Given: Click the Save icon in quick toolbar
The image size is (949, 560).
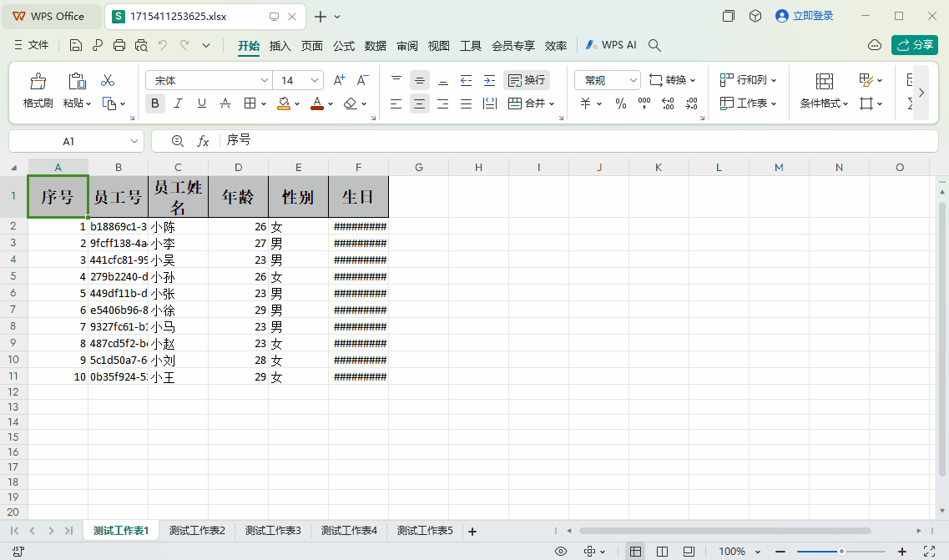Looking at the screenshot, I should 76,46.
